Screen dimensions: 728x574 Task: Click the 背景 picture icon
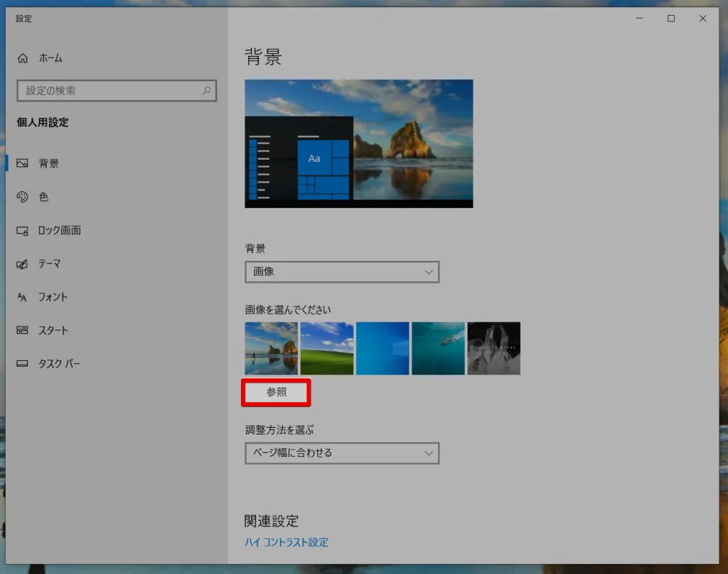[22, 163]
